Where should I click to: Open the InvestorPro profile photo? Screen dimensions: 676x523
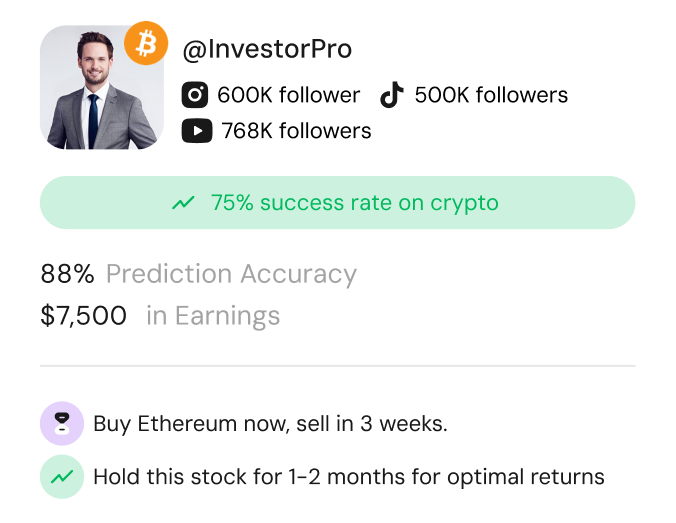(x=100, y=89)
